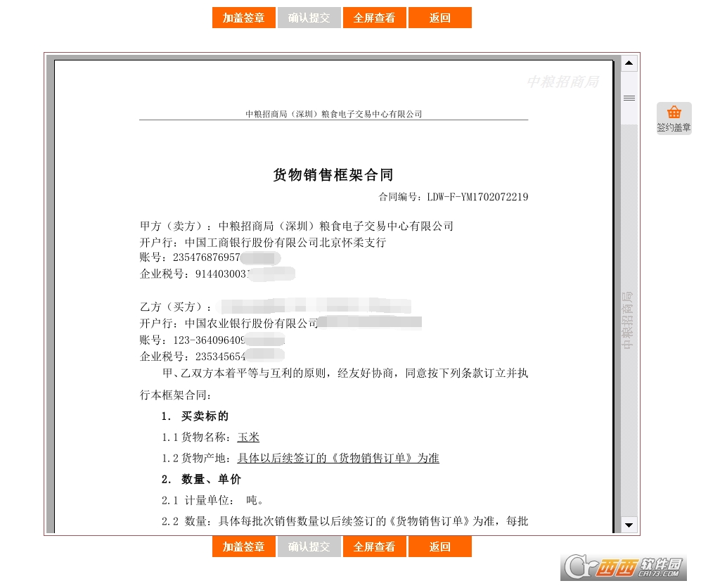Click contract number LDW-F-YM1702072219
Screen dimensions: 701x588
tap(477, 197)
